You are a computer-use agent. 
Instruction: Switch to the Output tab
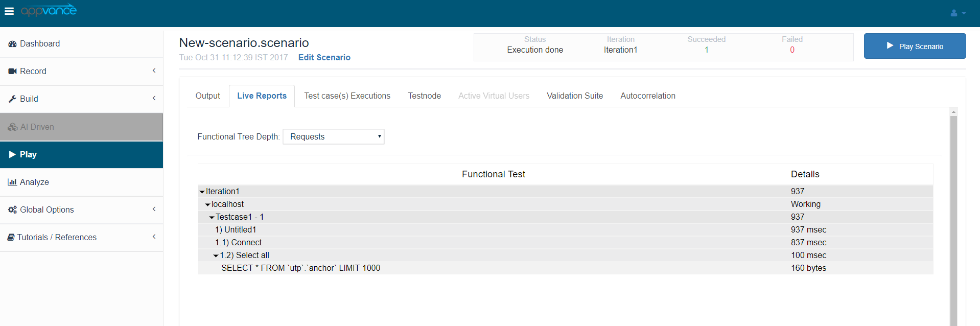coord(208,96)
